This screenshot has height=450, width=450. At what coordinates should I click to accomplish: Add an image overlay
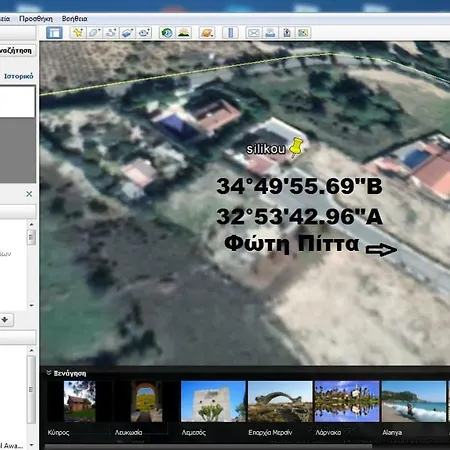[127, 33]
